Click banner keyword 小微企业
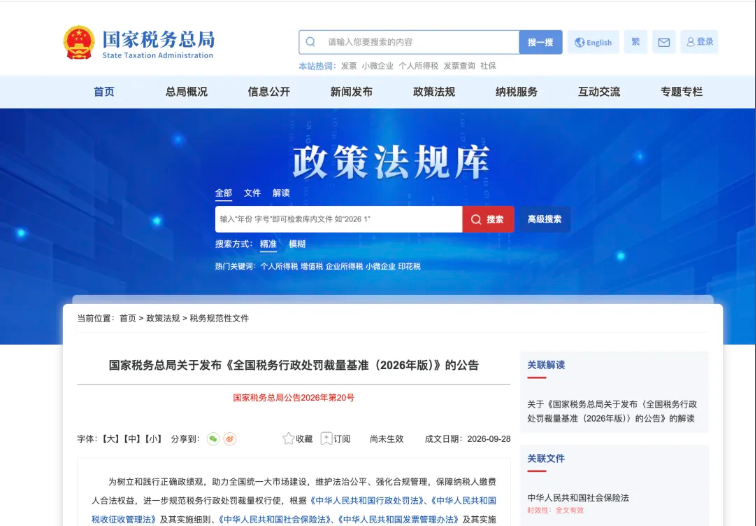Viewport: 756px width, 526px height. tap(380, 266)
